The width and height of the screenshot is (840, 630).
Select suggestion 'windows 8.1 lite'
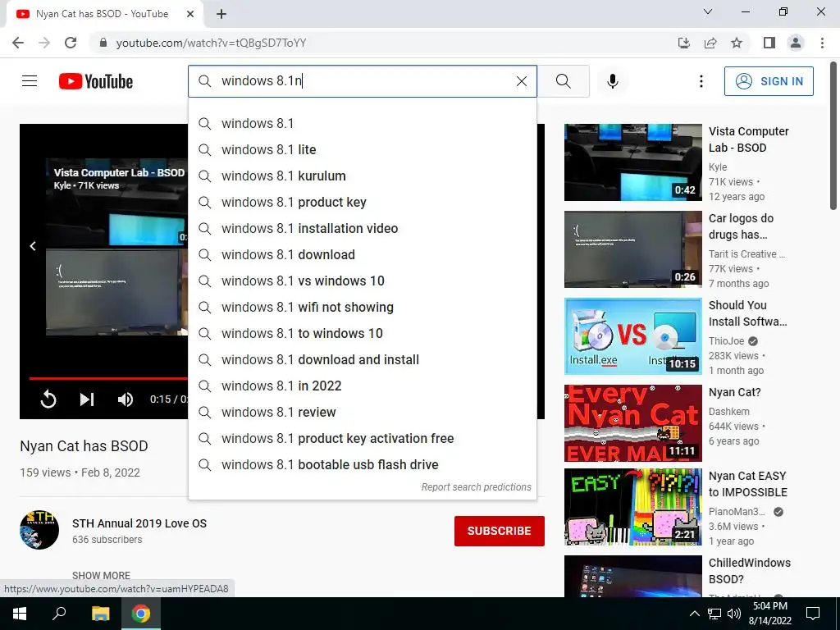pos(362,149)
